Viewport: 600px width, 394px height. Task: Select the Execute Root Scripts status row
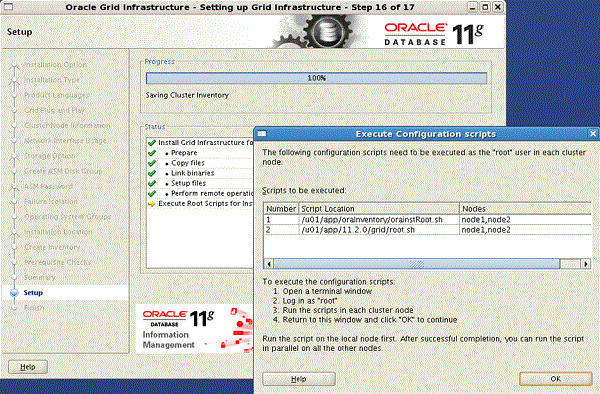200,204
